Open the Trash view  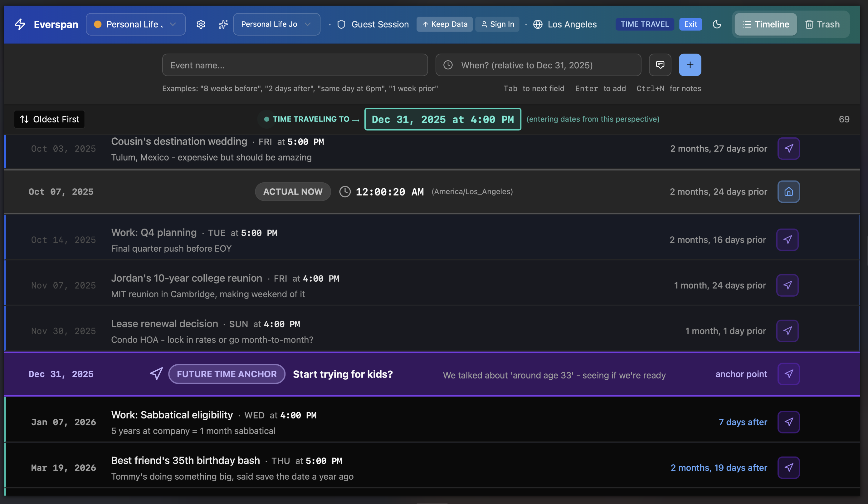(823, 24)
